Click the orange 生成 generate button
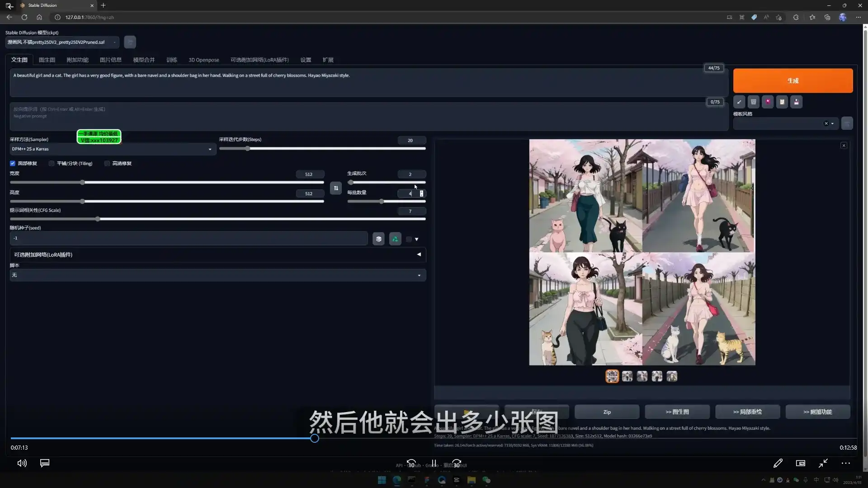Image resolution: width=868 pixels, height=488 pixels. tap(793, 80)
